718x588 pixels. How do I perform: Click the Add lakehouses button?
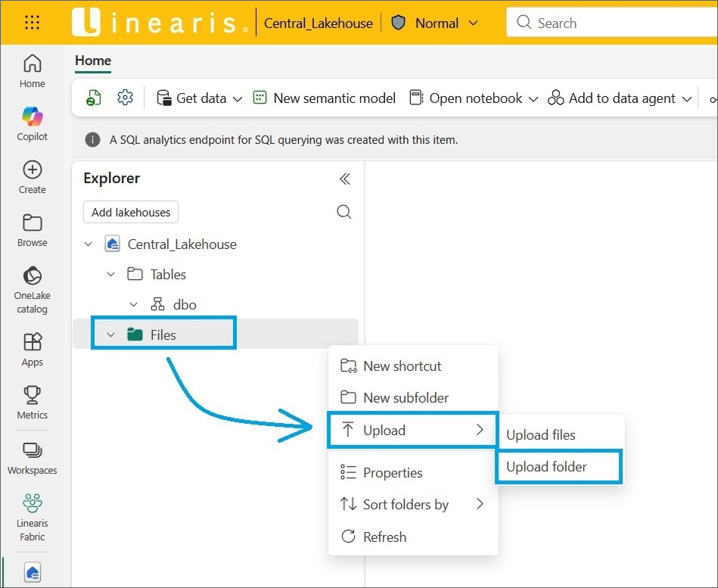coord(131,213)
